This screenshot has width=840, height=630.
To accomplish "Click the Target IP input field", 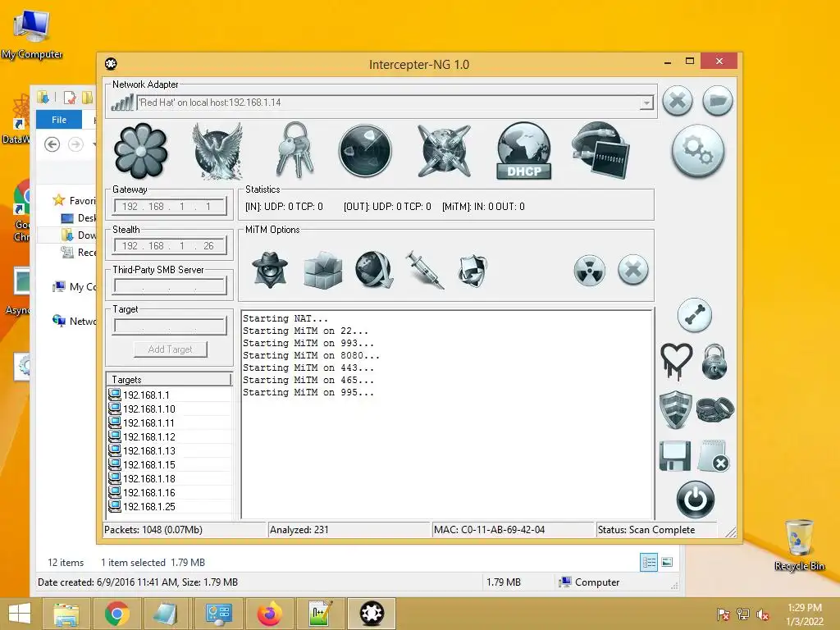I will [170, 326].
